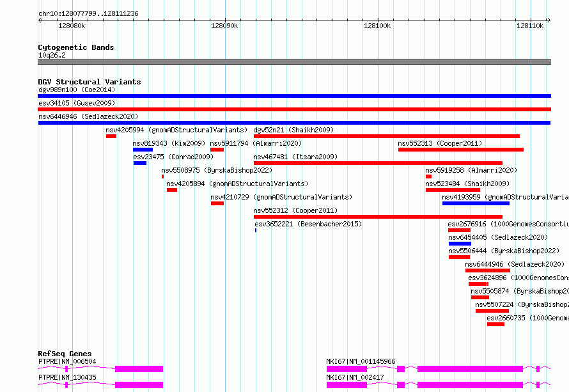Open the nsv552313 (Cooper2011) variant label
Image resolution: width=569 pixels, height=392 pixels.
pyautogui.click(x=440, y=143)
